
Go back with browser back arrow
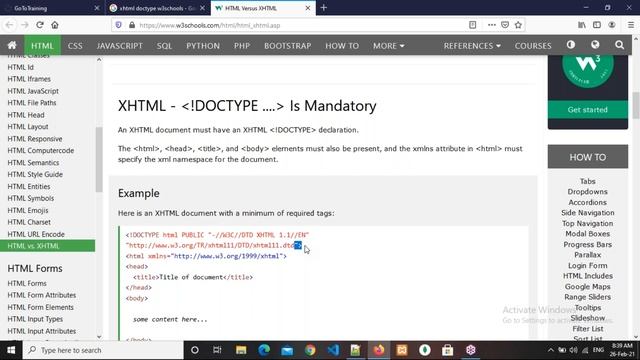coord(9,25)
